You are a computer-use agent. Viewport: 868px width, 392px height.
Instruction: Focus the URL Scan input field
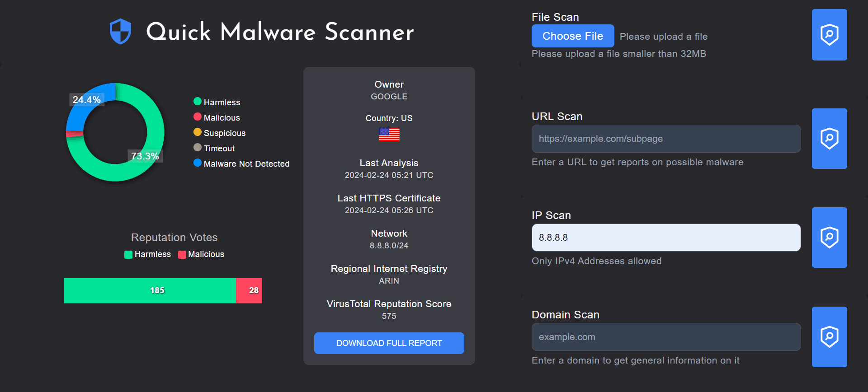tap(666, 139)
